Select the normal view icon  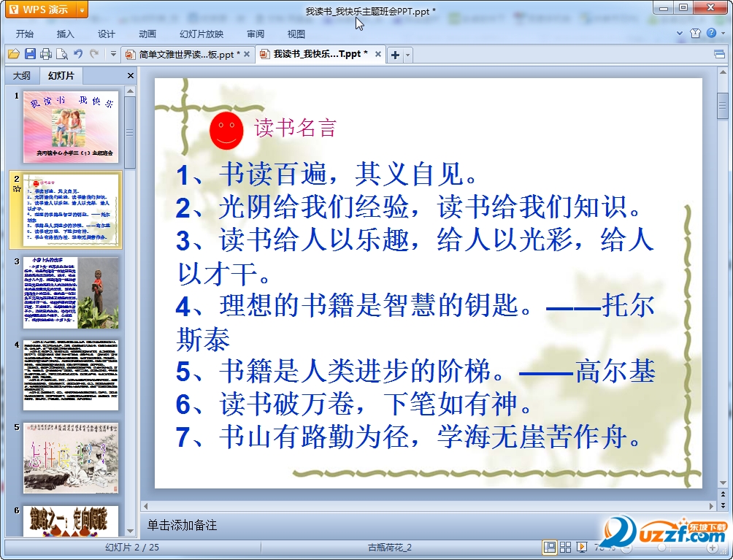pos(548,547)
